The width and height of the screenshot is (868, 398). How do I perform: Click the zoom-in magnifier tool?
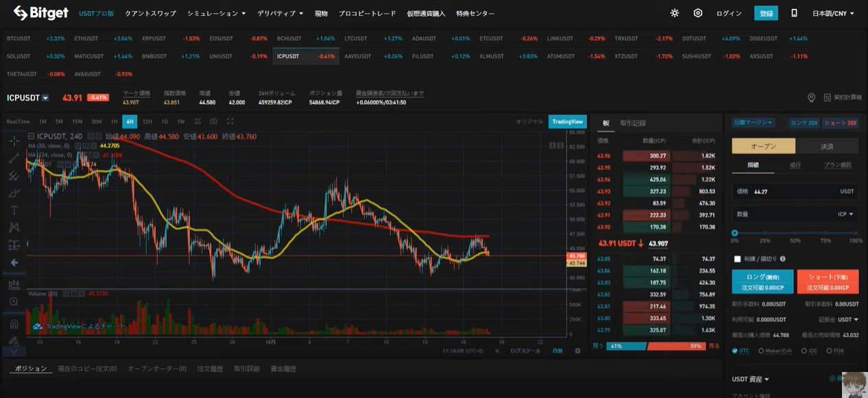pos(14,302)
